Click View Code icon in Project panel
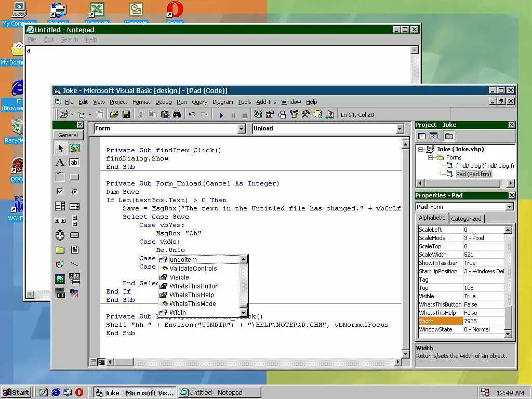Viewport: 532px width, 399px height. point(422,136)
